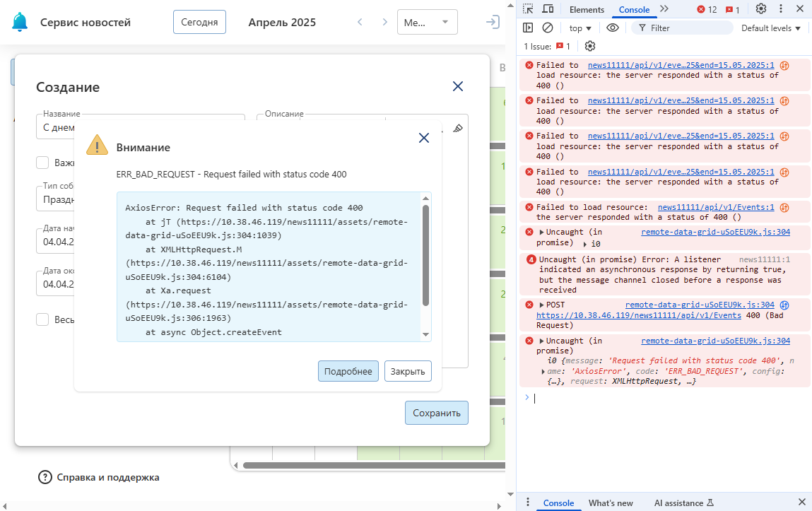Viewport: 812px width, 511px height.
Task: Expand the POST error entry
Action: [x=541, y=305]
